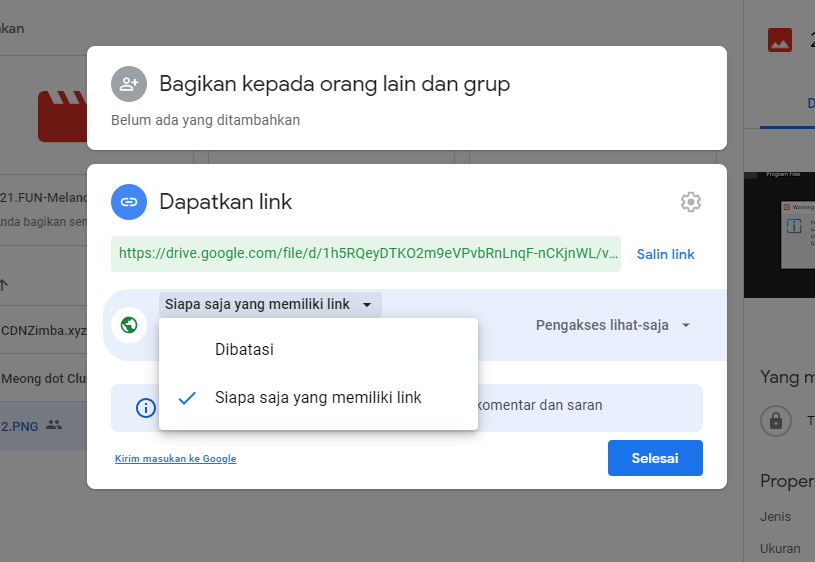Switch to the details tab in right panel

(x=787, y=103)
